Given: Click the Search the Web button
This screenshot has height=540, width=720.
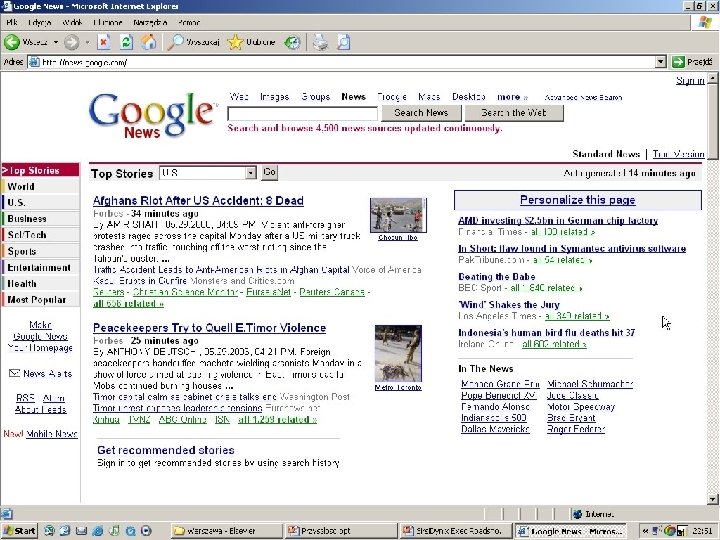Looking at the screenshot, I should click(x=514, y=112).
